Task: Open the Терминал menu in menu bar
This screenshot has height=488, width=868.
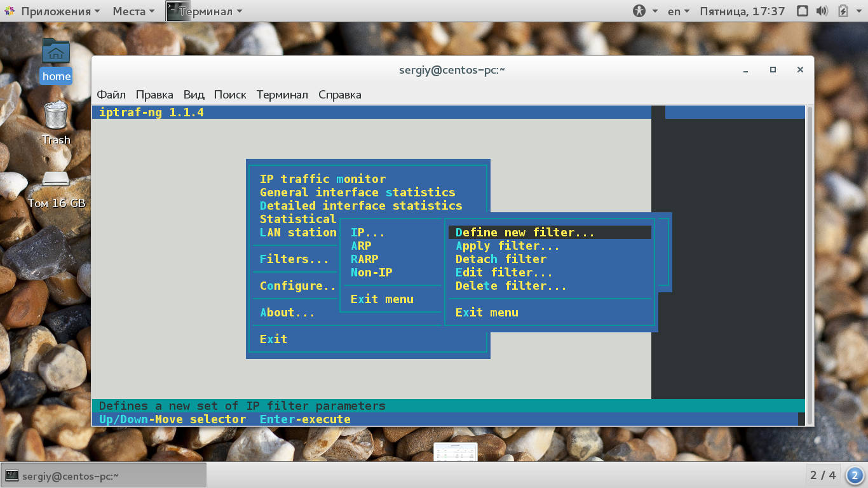Action: 282,95
